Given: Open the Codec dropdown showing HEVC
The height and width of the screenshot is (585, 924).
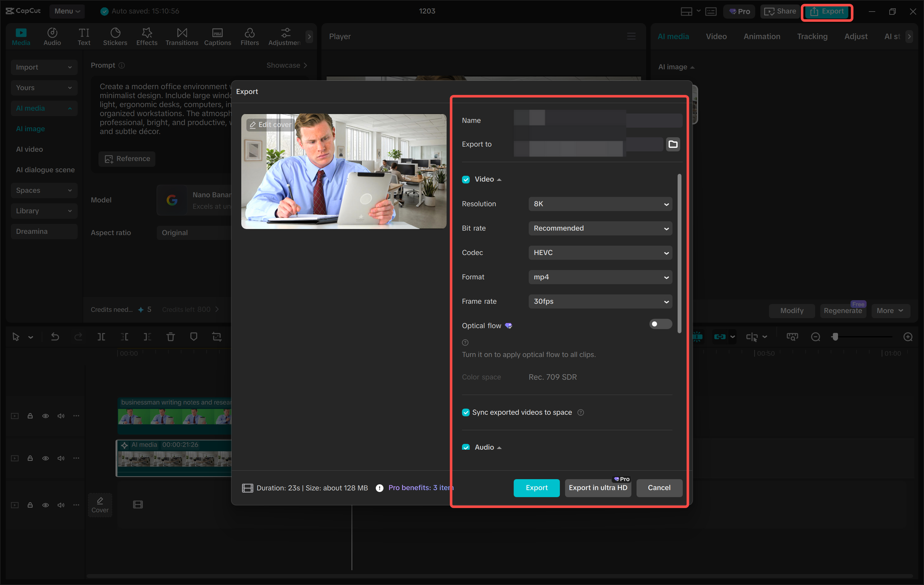Looking at the screenshot, I should click(x=600, y=252).
